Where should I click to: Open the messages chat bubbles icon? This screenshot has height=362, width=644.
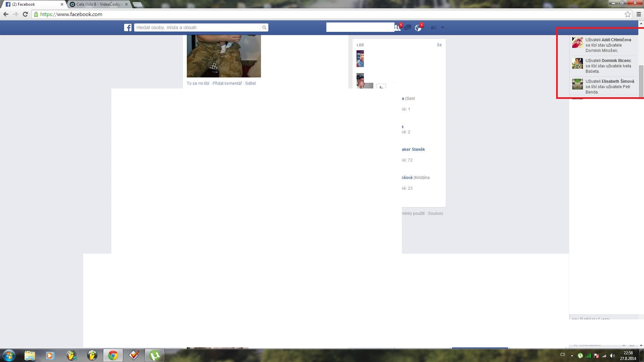pos(408,28)
